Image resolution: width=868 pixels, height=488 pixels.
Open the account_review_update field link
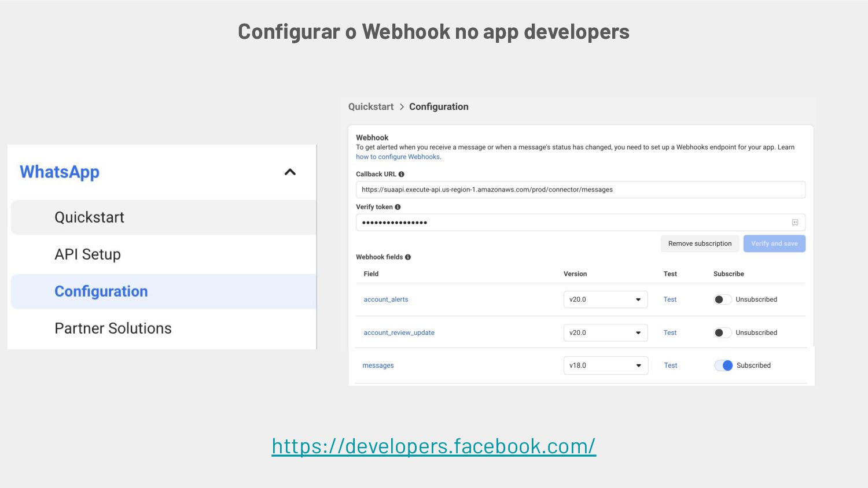tap(399, 332)
